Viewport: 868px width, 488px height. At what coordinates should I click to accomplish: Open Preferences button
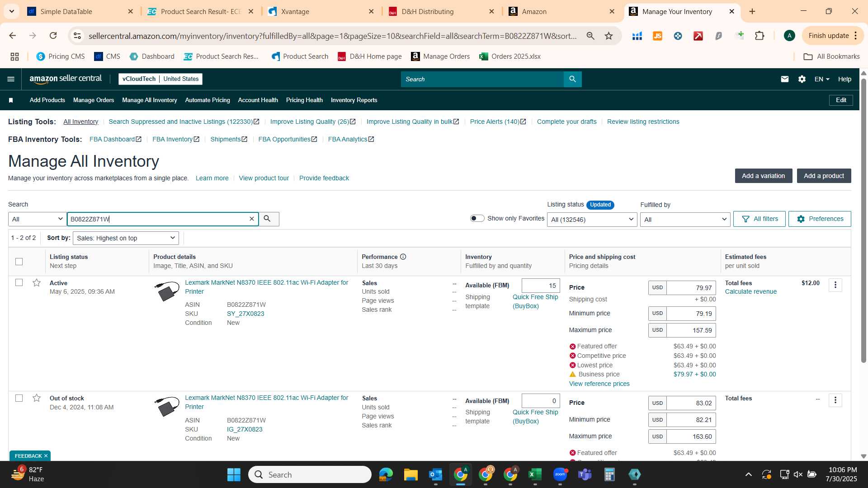820,219
